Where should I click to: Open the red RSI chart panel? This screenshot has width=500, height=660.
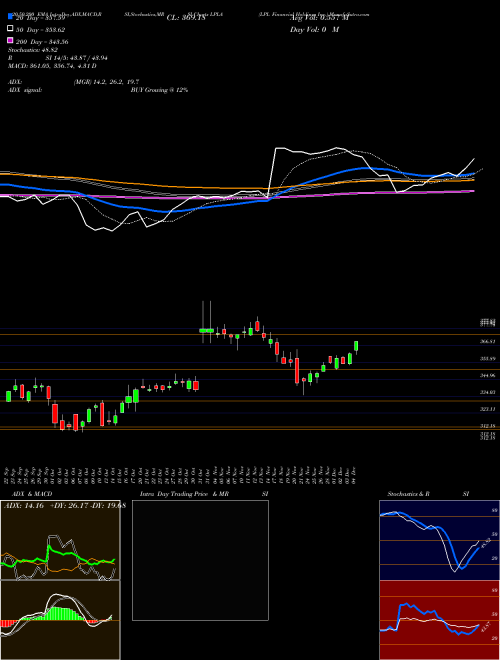pos(439,620)
